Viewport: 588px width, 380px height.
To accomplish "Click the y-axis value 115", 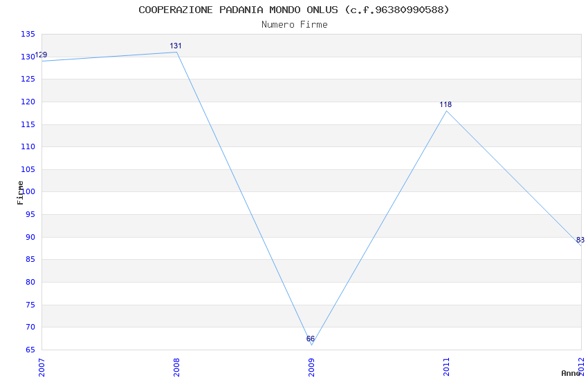I will coord(28,124).
